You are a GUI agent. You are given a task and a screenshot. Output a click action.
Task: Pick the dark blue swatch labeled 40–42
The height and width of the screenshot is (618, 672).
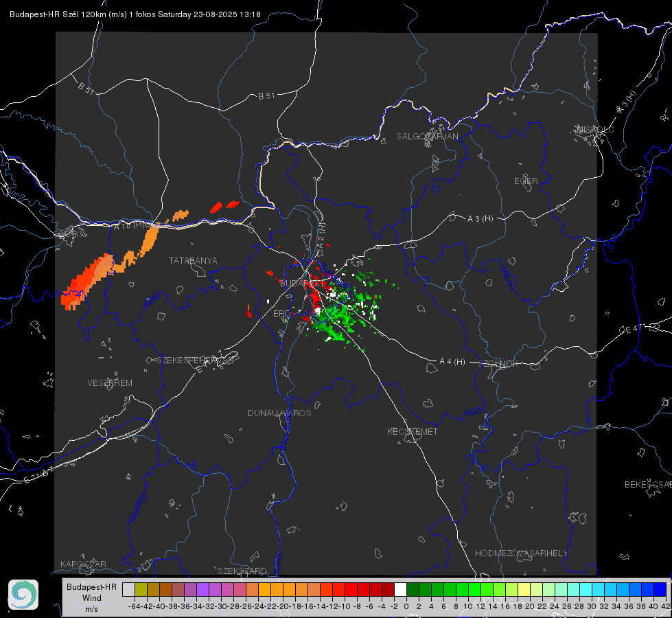(x=660, y=589)
